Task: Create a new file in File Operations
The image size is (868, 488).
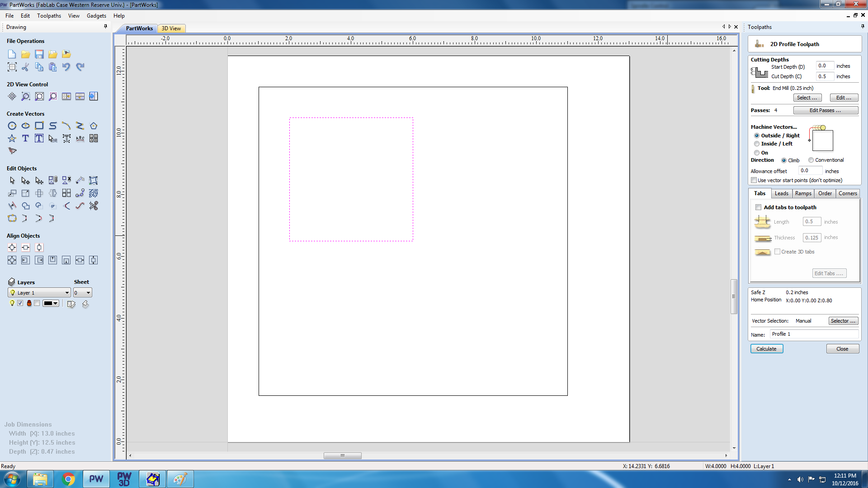Action: tap(12, 54)
